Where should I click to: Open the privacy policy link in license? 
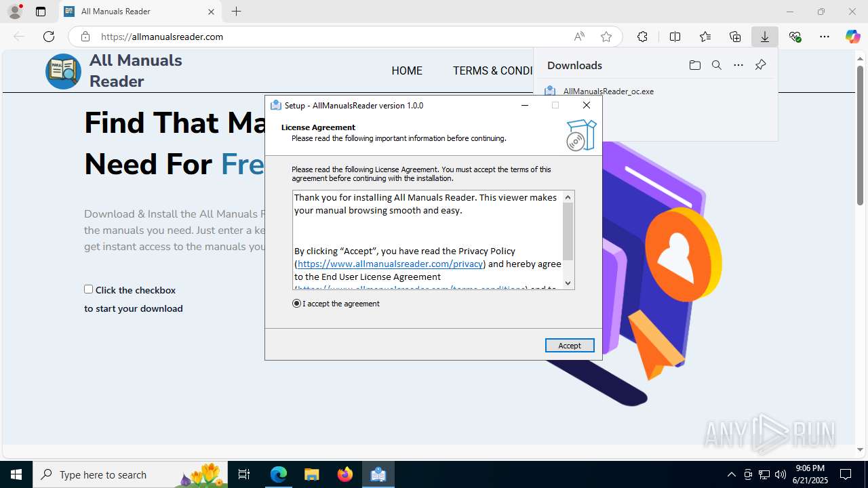coord(390,264)
